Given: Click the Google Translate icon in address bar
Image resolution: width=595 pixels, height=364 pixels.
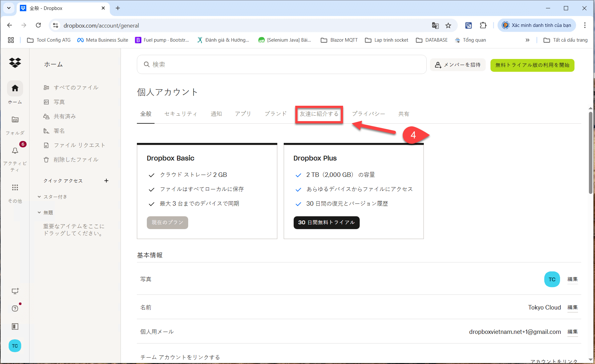Looking at the screenshot, I should pyautogui.click(x=435, y=25).
